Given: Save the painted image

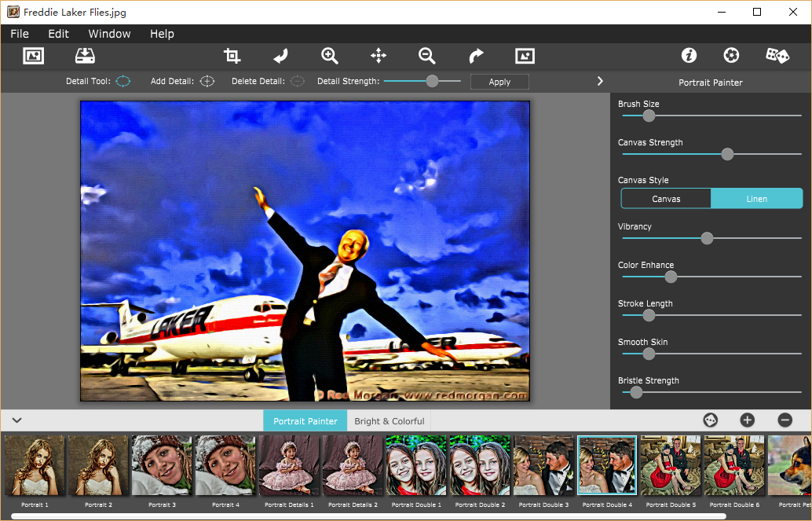Looking at the screenshot, I should [85, 55].
